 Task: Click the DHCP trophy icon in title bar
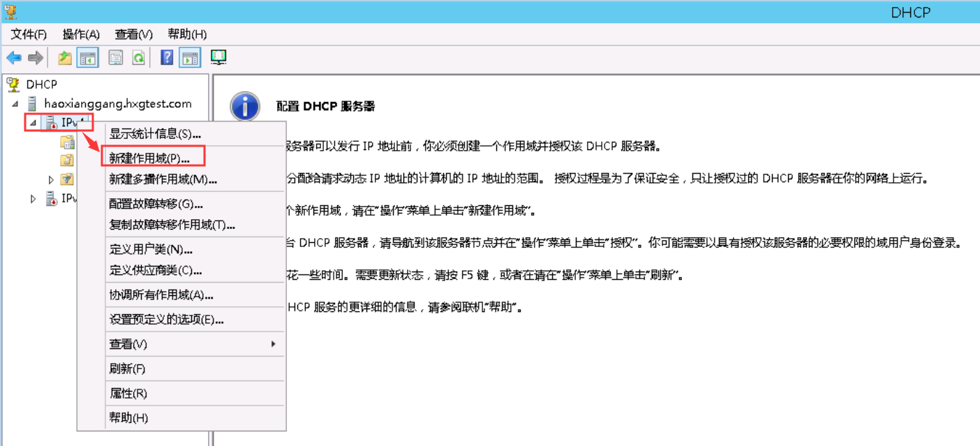[x=10, y=11]
